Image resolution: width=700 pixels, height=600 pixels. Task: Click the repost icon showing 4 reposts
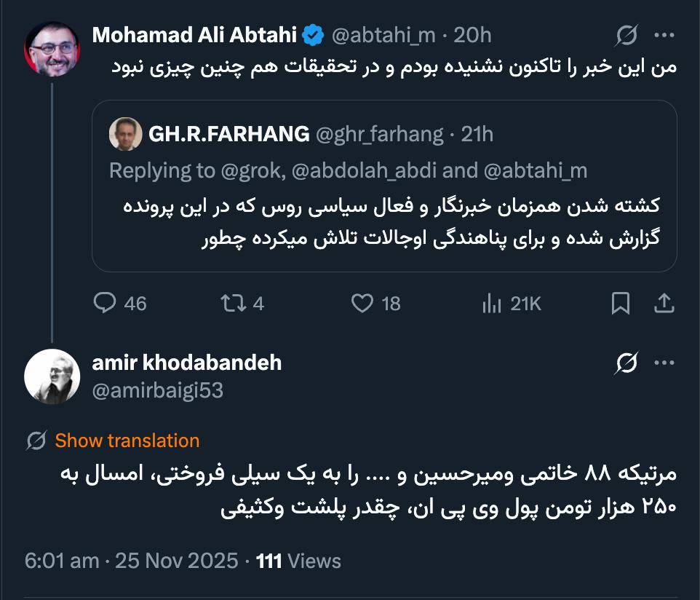pyautogui.click(x=236, y=304)
